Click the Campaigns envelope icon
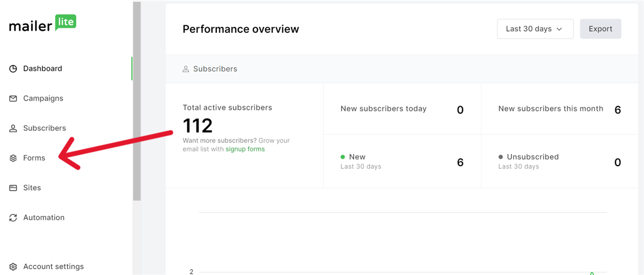 pos(13,99)
